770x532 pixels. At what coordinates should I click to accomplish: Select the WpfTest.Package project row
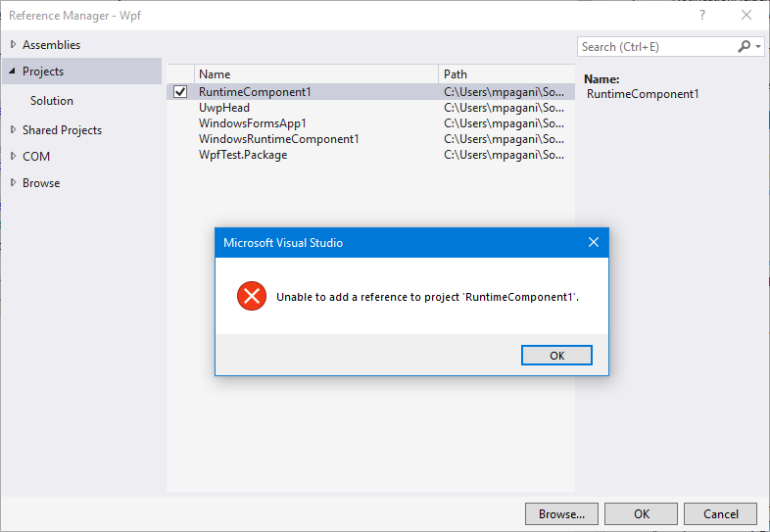point(370,155)
